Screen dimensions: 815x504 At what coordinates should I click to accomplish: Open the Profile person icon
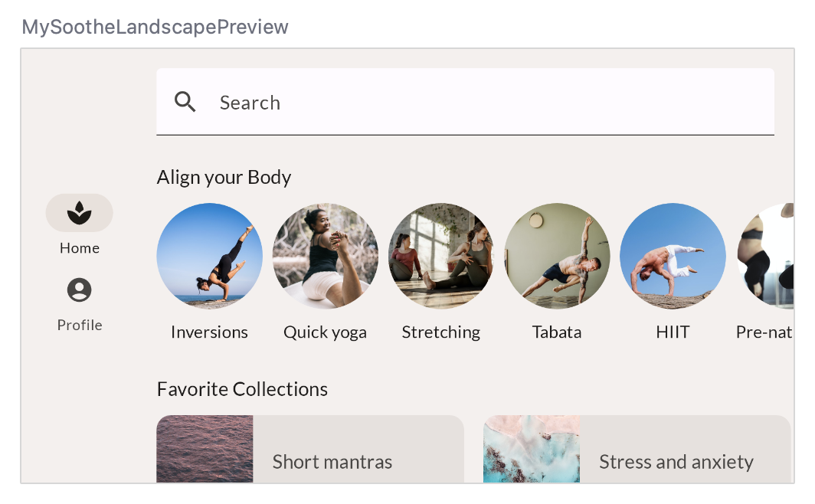click(79, 290)
